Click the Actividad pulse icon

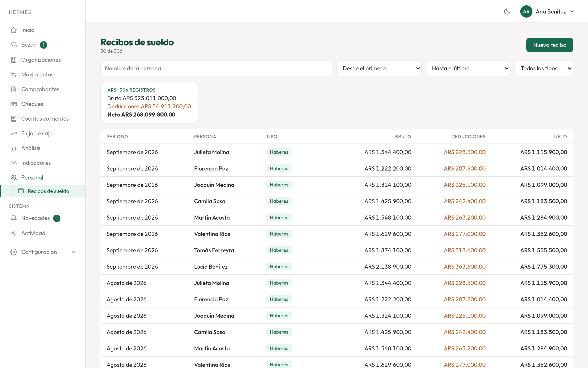(x=14, y=233)
